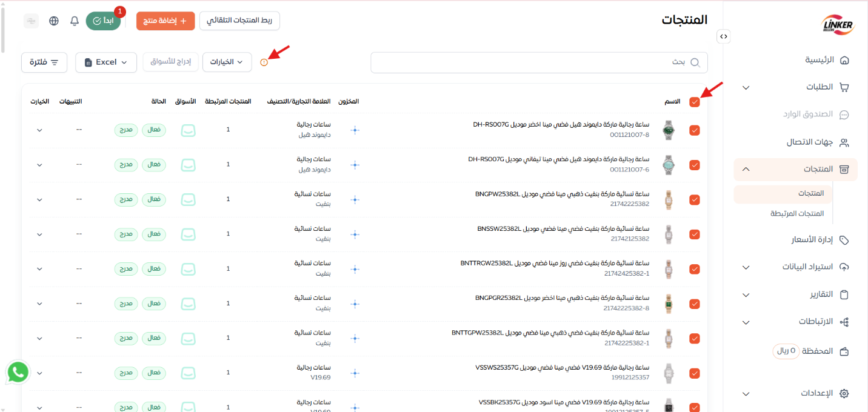
Task: Collapse the المنتجات menu chevron
Action: (x=746, y=169)
